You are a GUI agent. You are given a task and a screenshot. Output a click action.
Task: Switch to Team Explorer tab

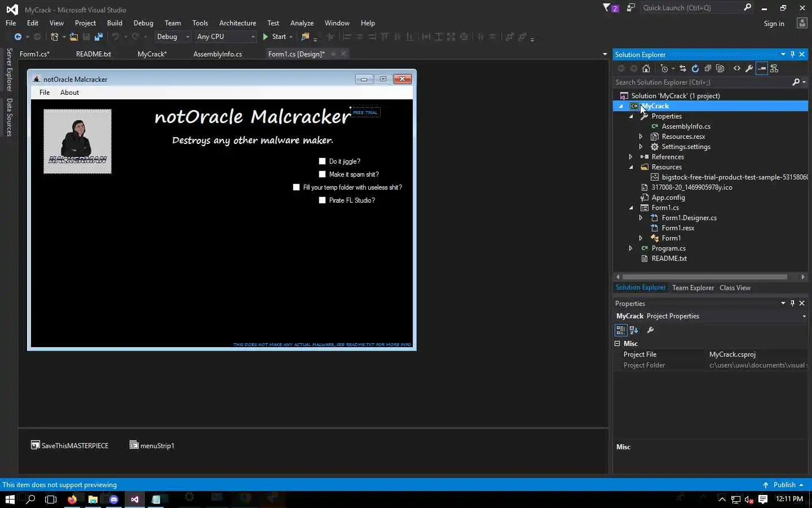[x=693, y=288]
